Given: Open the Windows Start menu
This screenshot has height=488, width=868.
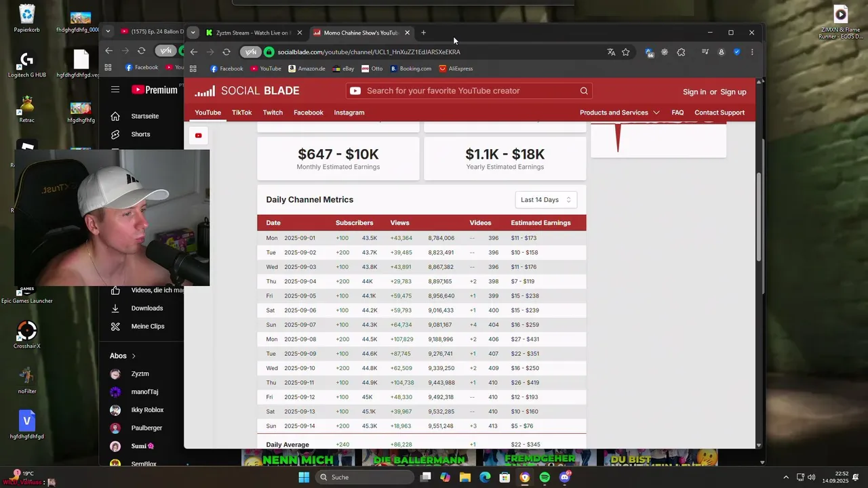Looking at the screenshot, I should pos(304,477).
